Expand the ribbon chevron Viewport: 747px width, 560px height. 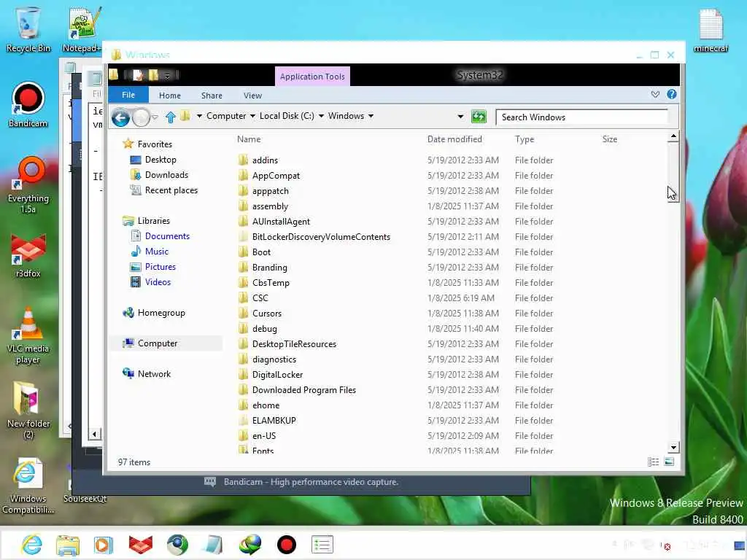coord(655,94)
